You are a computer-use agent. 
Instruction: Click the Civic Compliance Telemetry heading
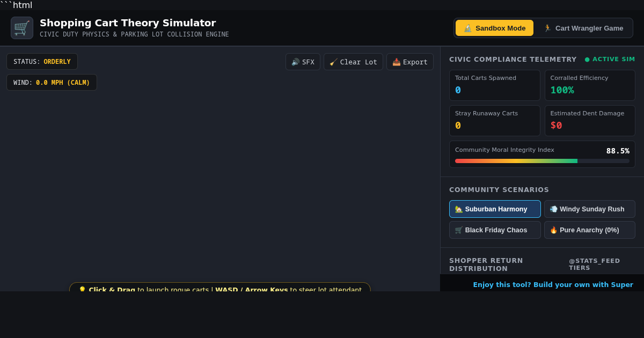click(x=513, y=60)
